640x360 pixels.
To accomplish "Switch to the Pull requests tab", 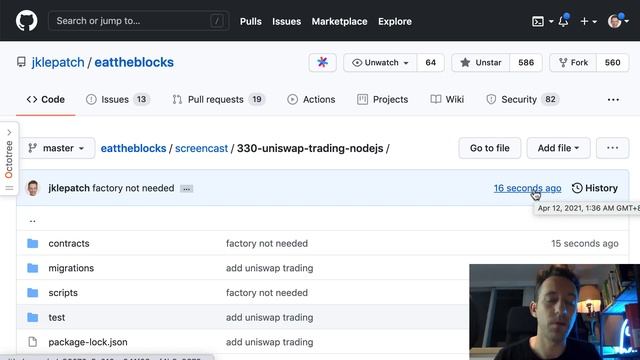I will point(219,100).
